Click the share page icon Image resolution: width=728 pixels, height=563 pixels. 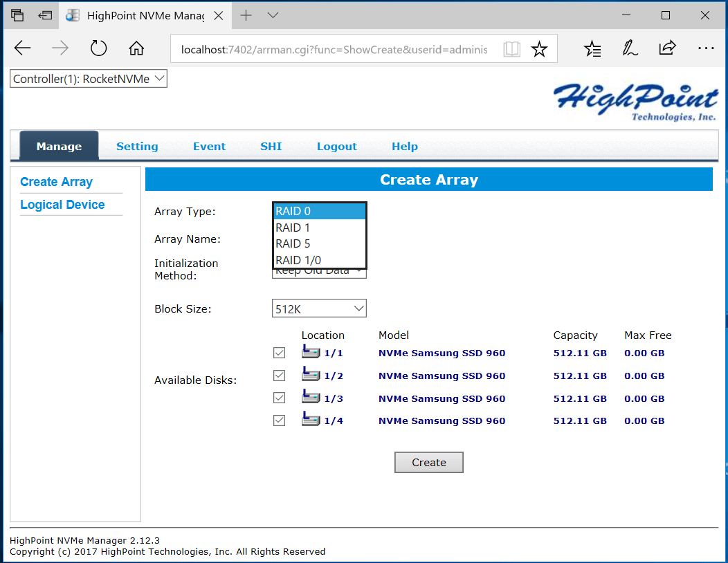click(x=667, y=48)
